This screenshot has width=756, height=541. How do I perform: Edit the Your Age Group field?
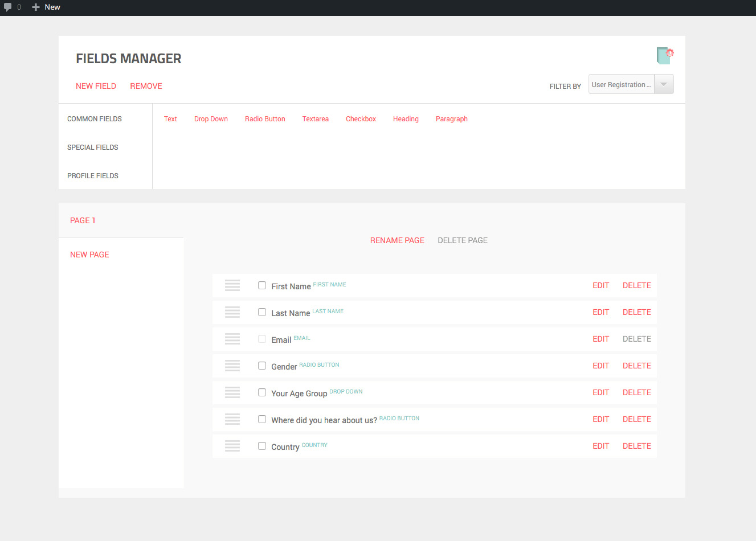600,392
